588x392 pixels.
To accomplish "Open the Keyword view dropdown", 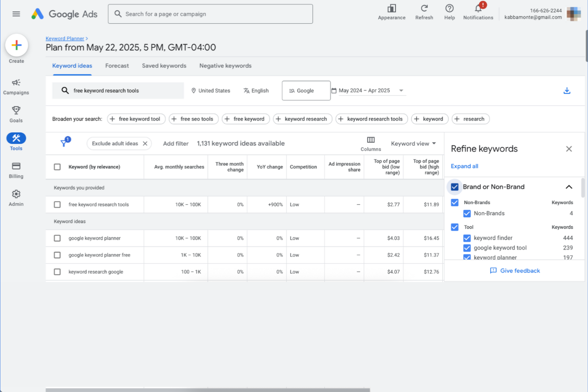I will (413, 143).
